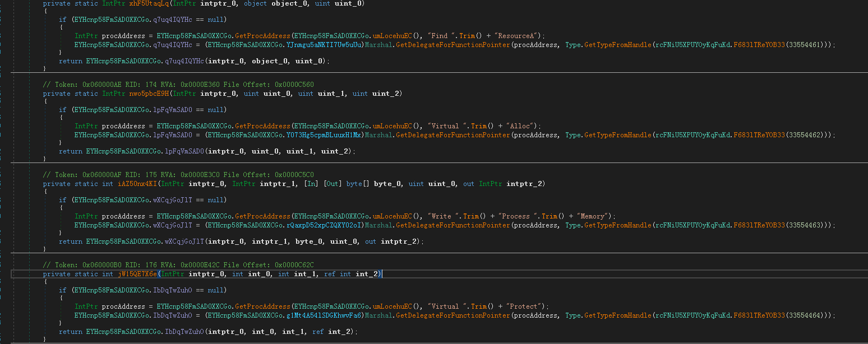
Task: Place cursor on comment Token 0x060000AE RID 174
Action: tap(178, 85)
